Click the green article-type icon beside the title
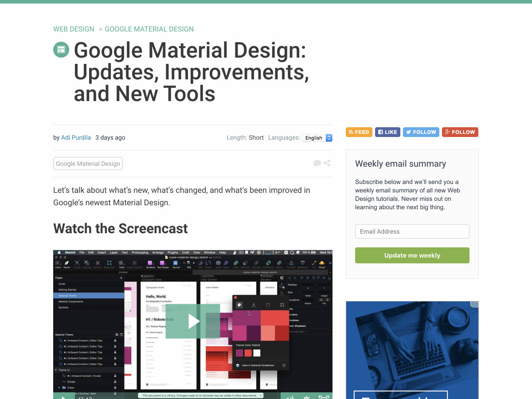 tap(61, 50)
